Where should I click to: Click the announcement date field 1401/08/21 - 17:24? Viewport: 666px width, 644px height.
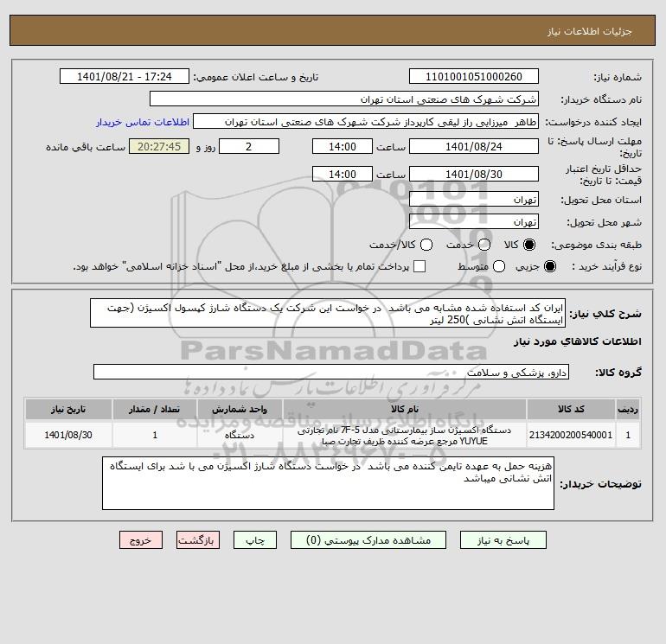pos(124,76)
